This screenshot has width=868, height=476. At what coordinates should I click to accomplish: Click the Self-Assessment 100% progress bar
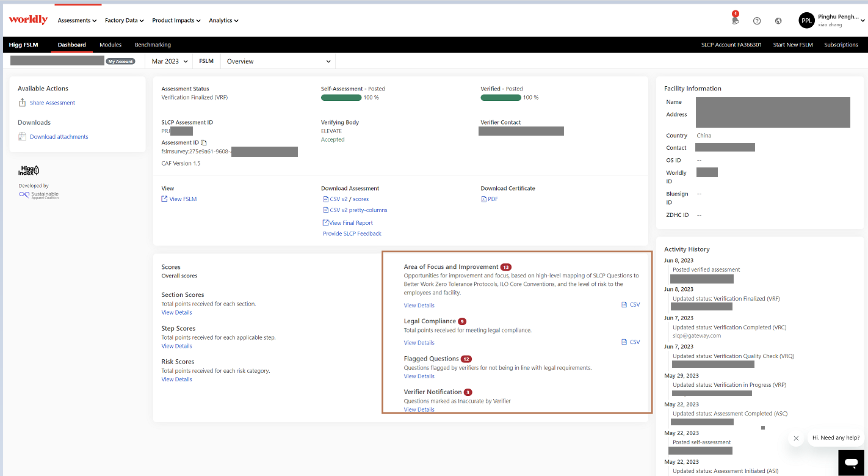click(341, 97)
